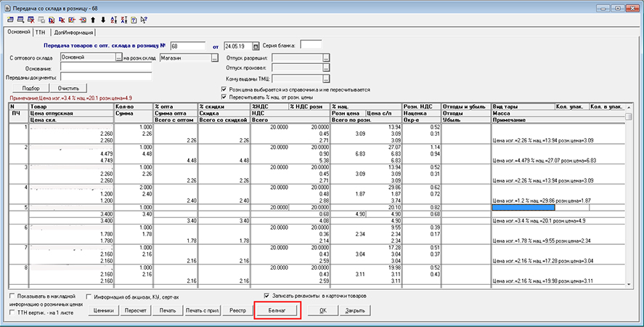This screenshot has height=327, width=644.
Task: Click the add new row toolbar icon
Action: 9,18
